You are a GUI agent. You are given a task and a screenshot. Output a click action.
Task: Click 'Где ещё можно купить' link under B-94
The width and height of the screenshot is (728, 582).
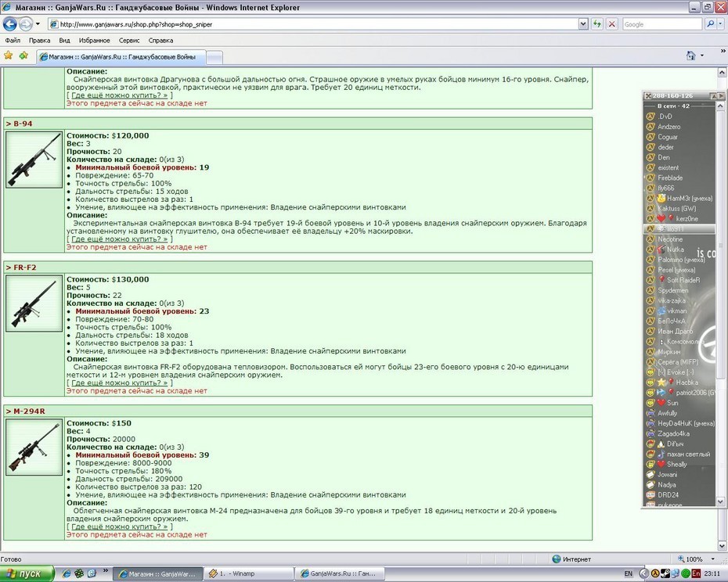click(119, 239)
